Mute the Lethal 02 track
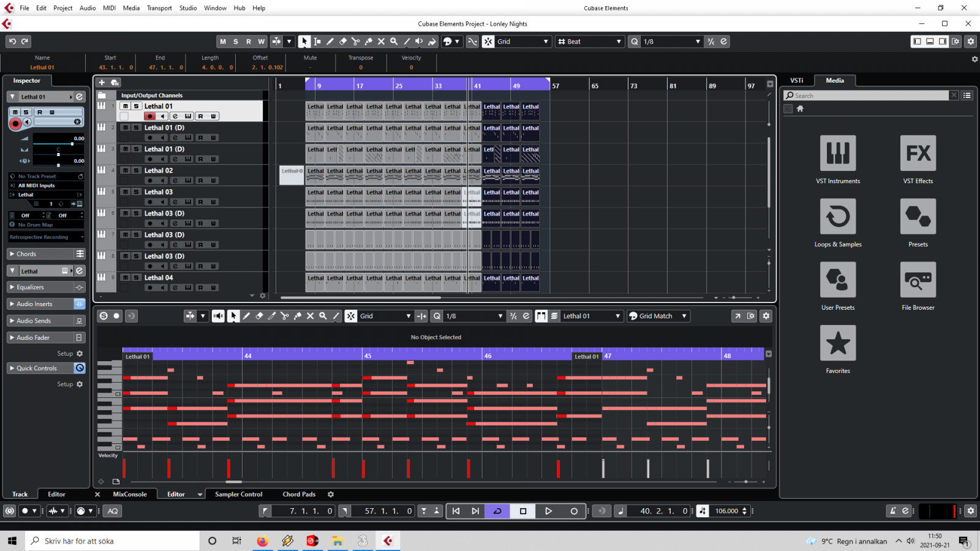Viewport: 980px width, 551px height. [126, 170]
